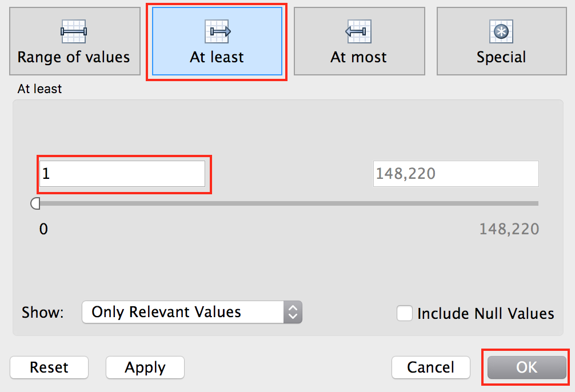This screenshot has height=392, width=575.
Task: Select the highlighted At least mode
Action: point(216,41)
